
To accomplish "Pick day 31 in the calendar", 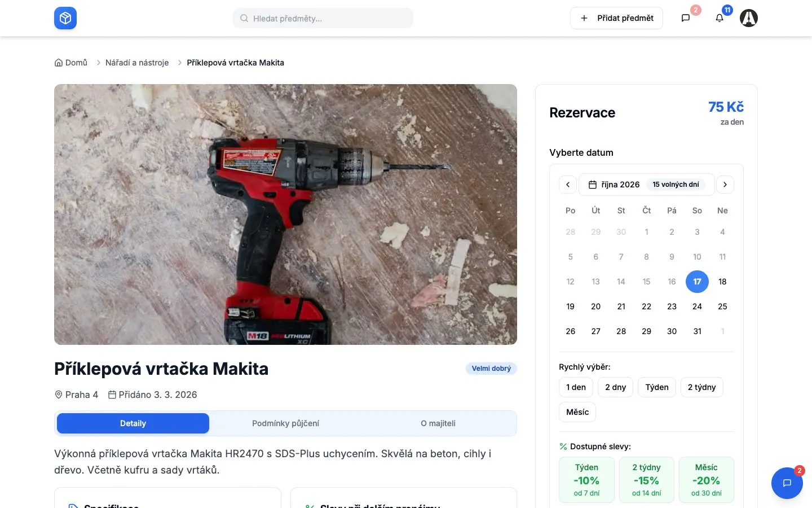I will 698,331.
